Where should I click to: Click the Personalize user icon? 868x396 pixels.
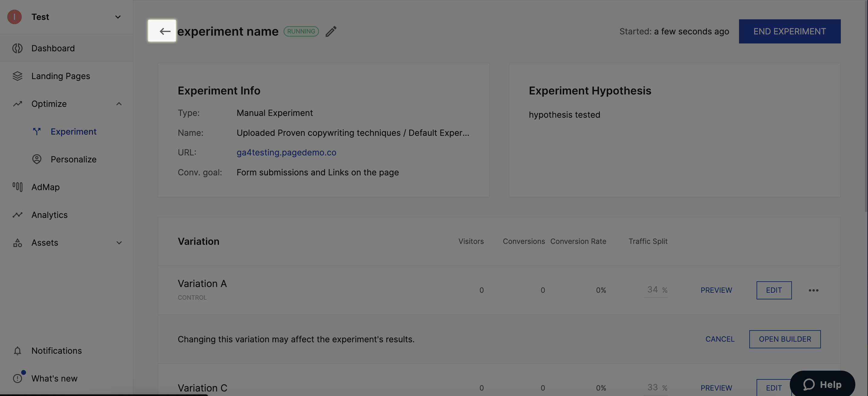tap(37, 159)
